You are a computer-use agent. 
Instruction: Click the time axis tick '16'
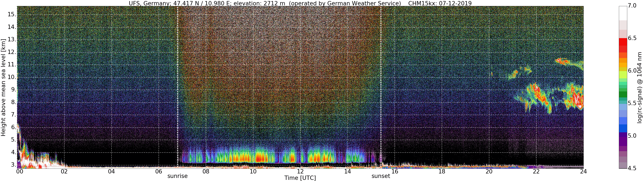click(395, 172)
